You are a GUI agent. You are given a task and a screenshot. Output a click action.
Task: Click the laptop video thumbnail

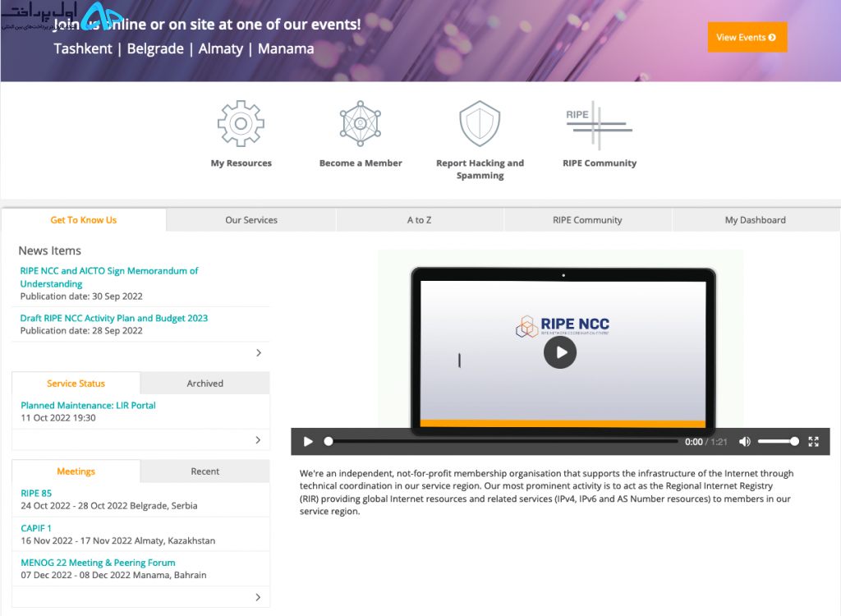pos(563,352)
